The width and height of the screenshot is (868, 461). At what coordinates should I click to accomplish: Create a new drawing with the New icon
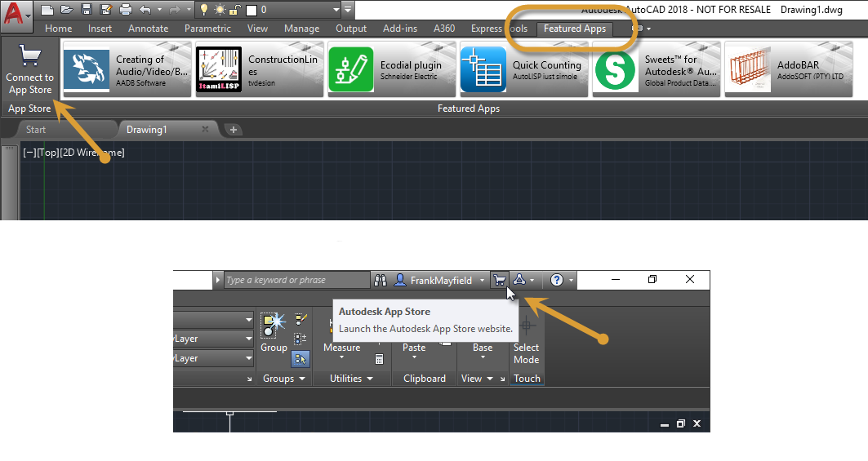coord(47,10)
